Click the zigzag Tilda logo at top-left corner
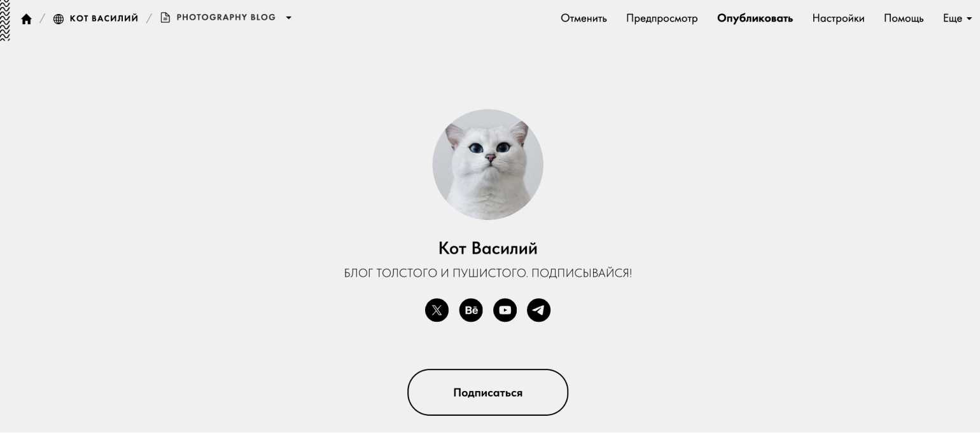This screenshot has height=433, width=980. point(5,20)
